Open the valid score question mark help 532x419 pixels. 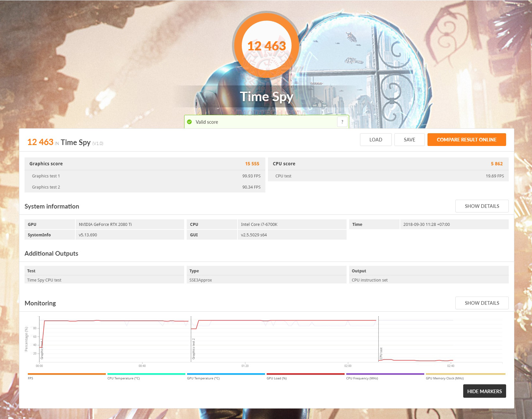click(342, 122)
